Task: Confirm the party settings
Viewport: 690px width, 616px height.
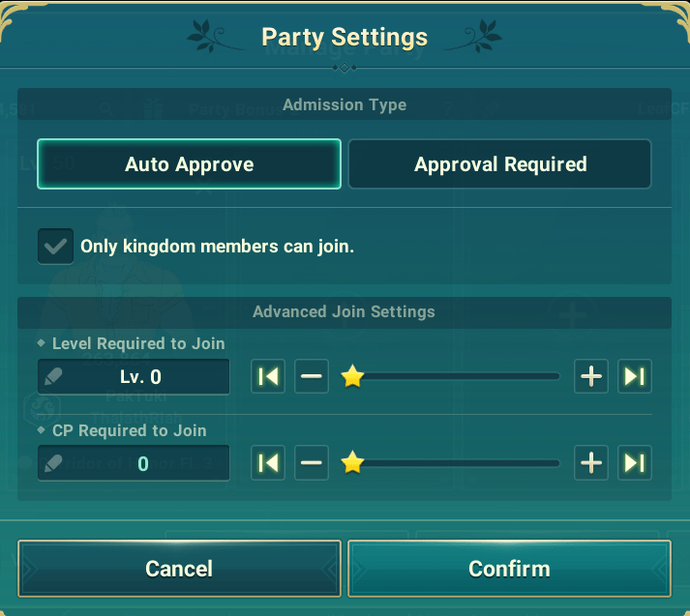Action: point(510,569)
